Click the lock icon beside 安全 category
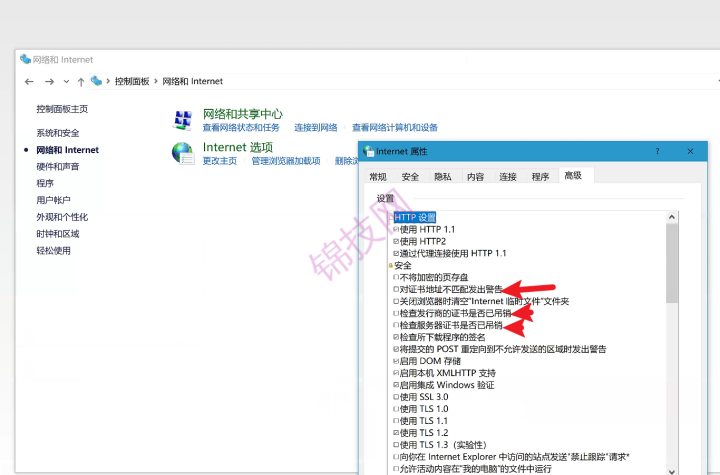This screenshot has width=720, height=475. 391,266
